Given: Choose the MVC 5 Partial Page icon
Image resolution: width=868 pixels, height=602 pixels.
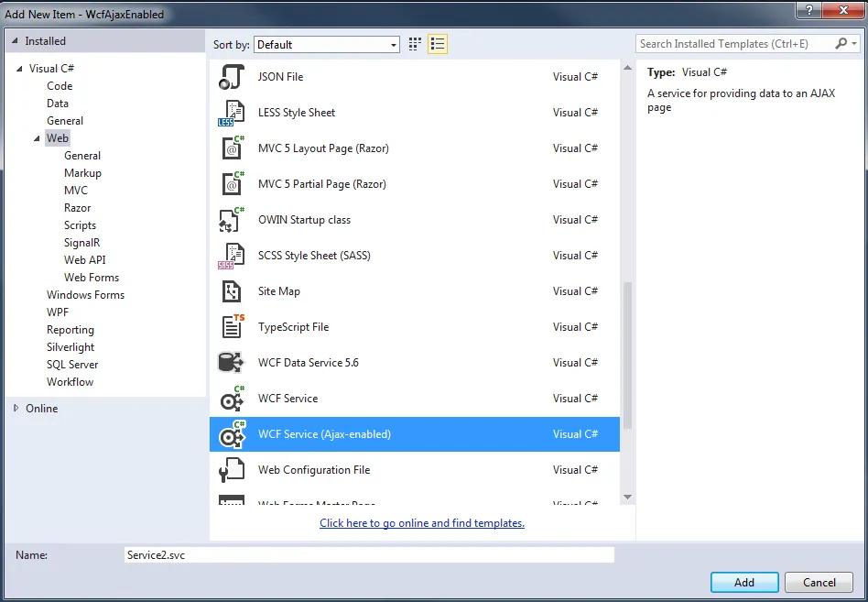Looking at the screenshot, I should pos(232,184).
